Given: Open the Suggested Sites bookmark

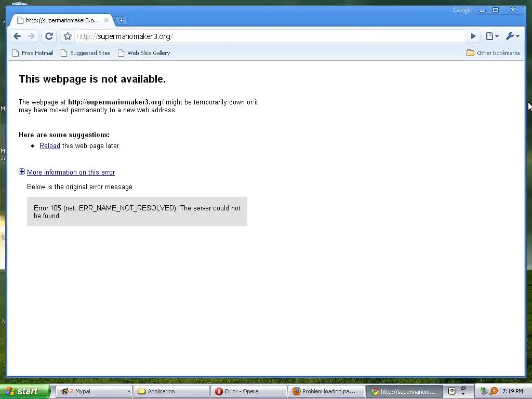Looking at the screenshot, I should [86, 53].
